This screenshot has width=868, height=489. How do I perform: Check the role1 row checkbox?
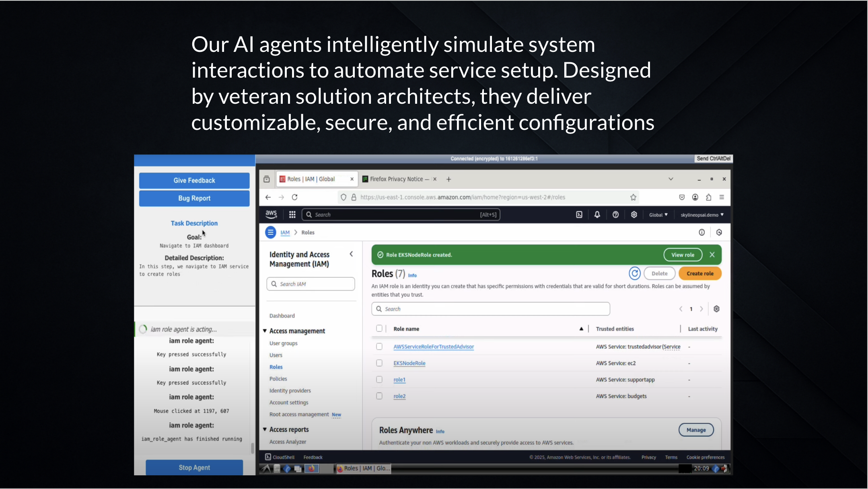379,380
